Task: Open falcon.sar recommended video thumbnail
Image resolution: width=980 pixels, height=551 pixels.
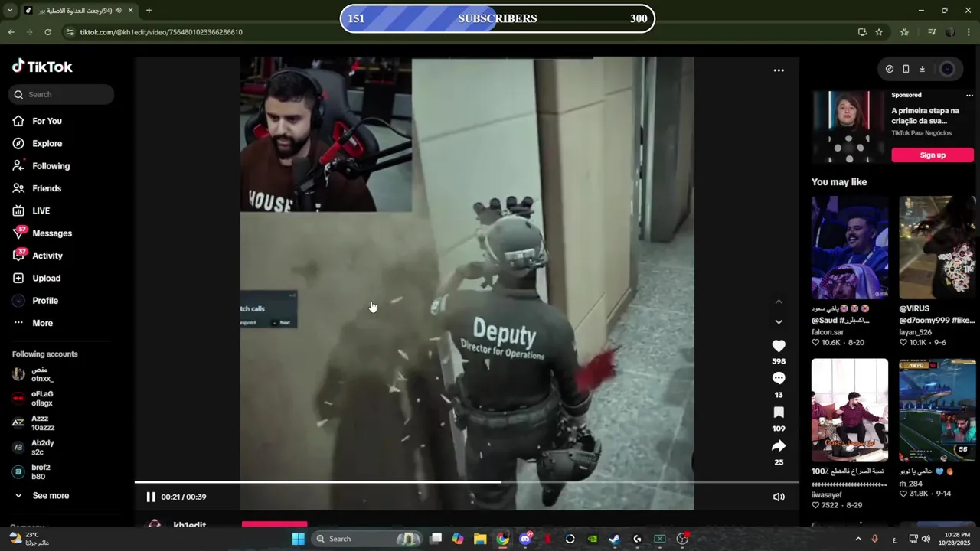Action: coord(850,248)
